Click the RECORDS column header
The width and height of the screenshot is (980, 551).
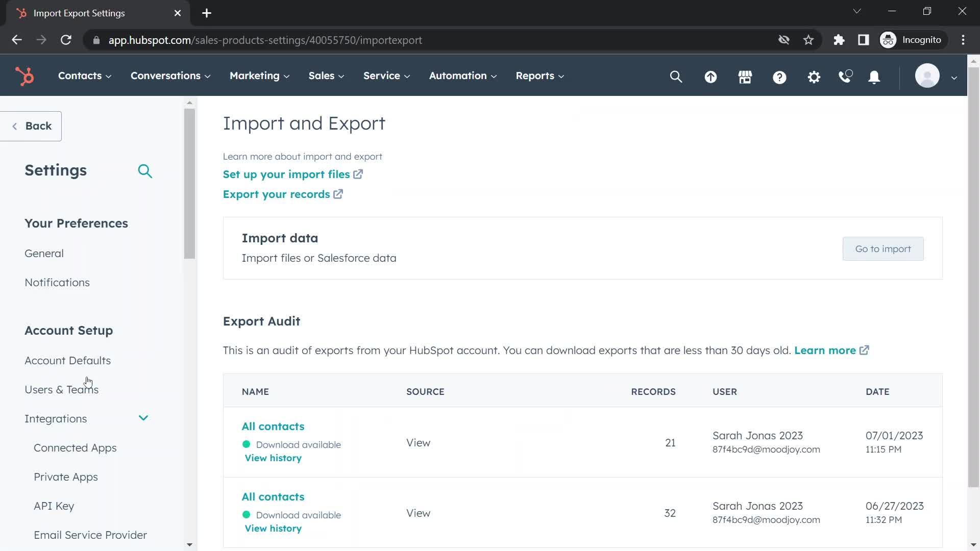tap(653, 392)
